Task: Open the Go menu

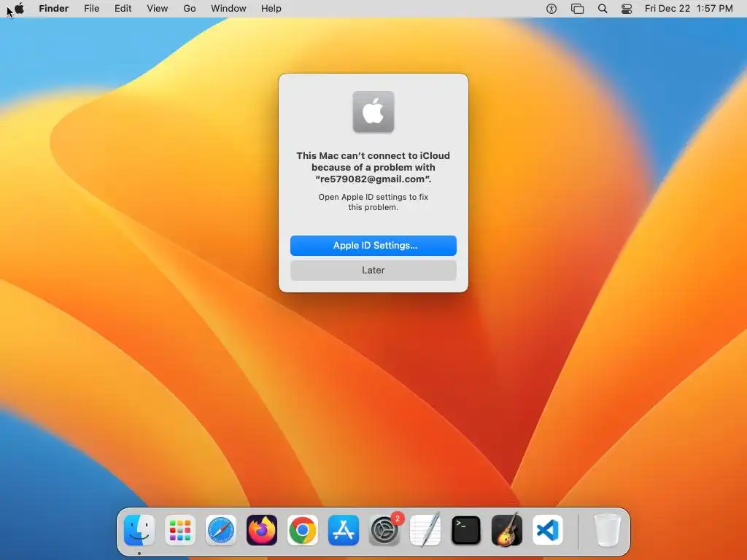Action: 190,9
